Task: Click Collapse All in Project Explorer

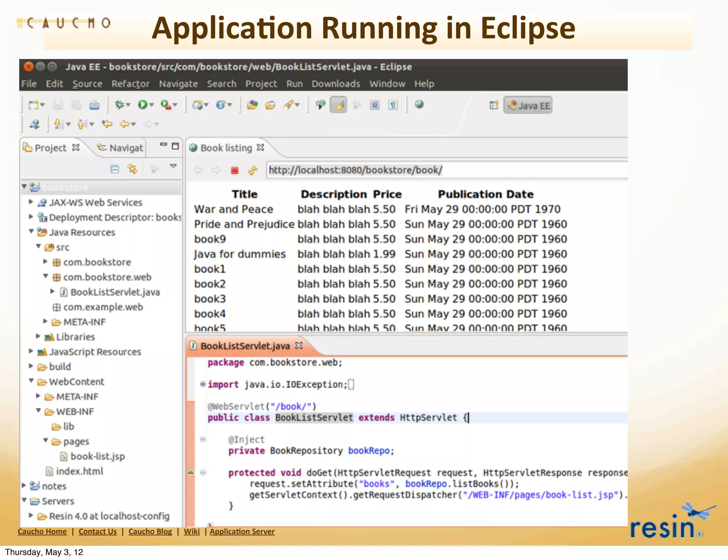Action: (115, 169)
